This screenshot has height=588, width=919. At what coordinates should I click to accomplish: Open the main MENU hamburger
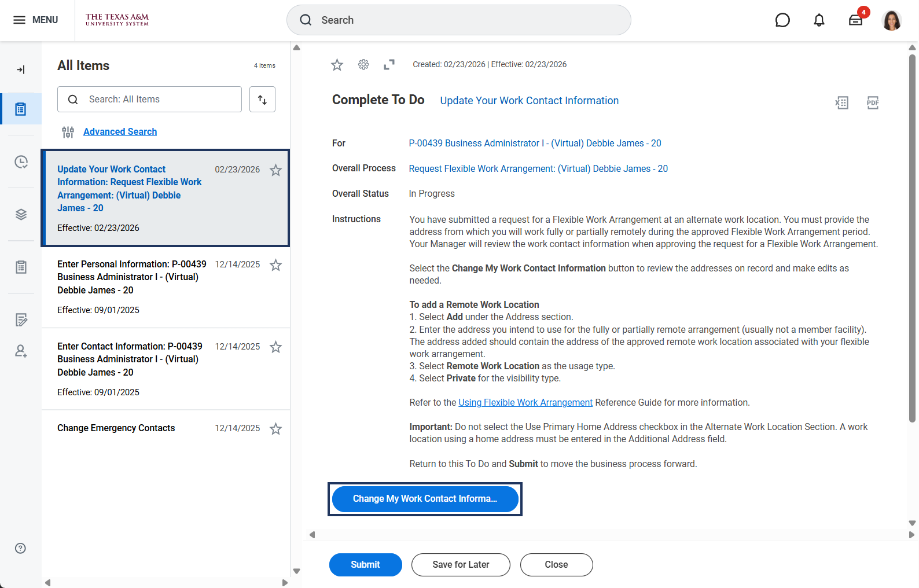(36, 20)
